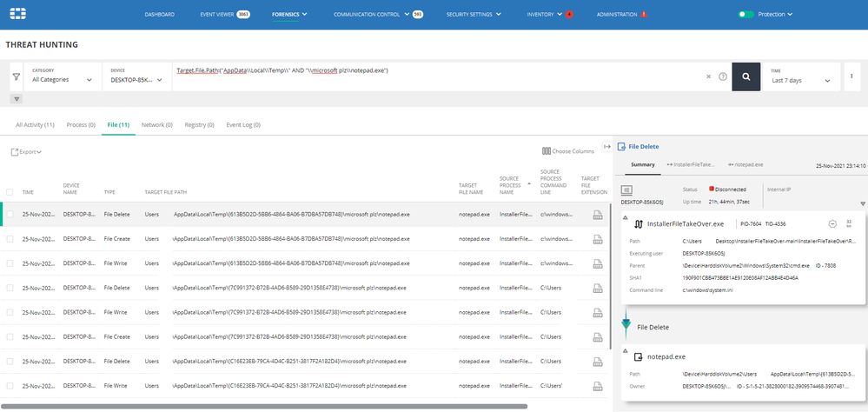The width and height of the screenshot is (868, 412).
Task: Open the Choose Columns selector
Action: [568, 151]
